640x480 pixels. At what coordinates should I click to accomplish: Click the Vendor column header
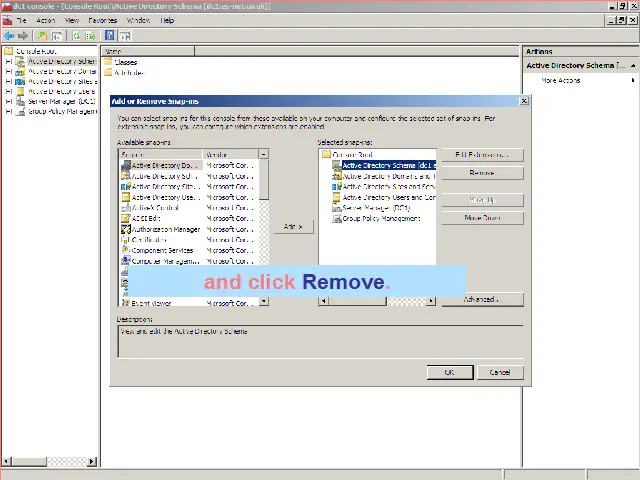[x=231, y=154]
